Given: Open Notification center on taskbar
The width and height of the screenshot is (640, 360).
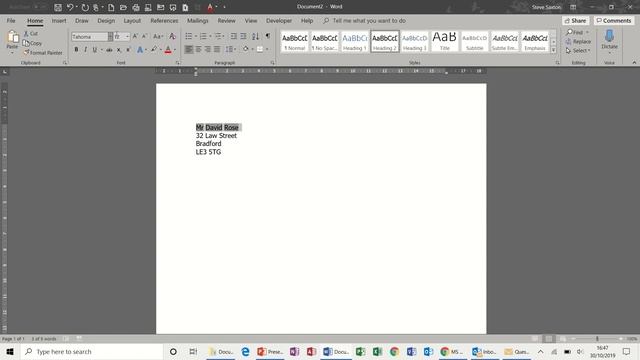Looking at the screenshot, I should pos(627,351).
